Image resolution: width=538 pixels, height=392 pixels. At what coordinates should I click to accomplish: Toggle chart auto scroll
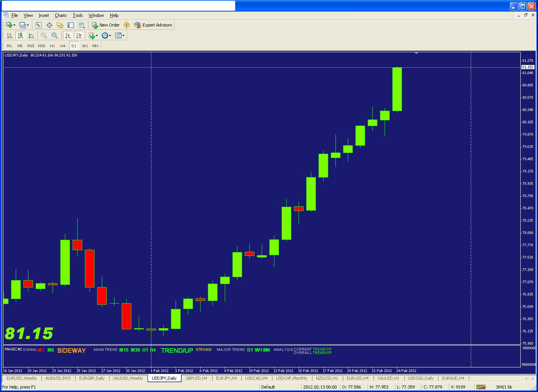(68, 35)
